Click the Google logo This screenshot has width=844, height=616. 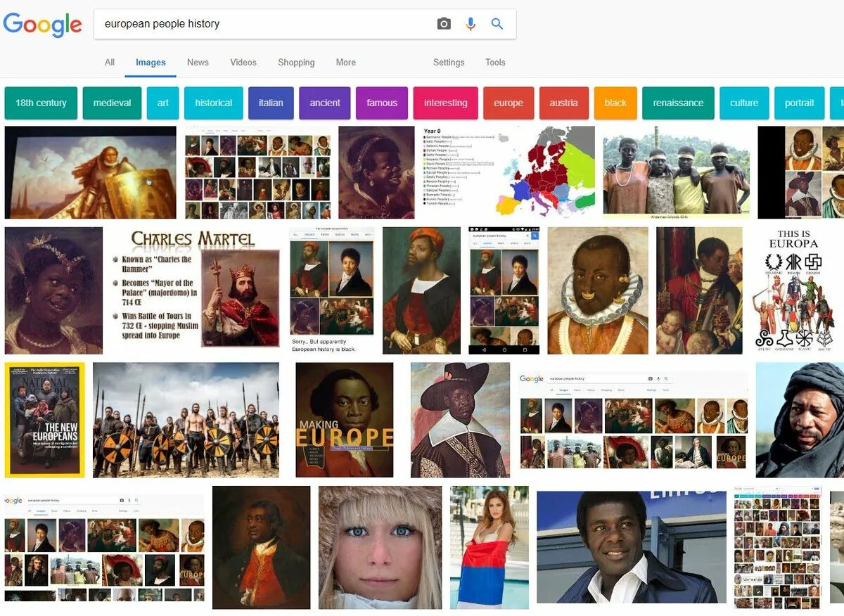point(42,25)
